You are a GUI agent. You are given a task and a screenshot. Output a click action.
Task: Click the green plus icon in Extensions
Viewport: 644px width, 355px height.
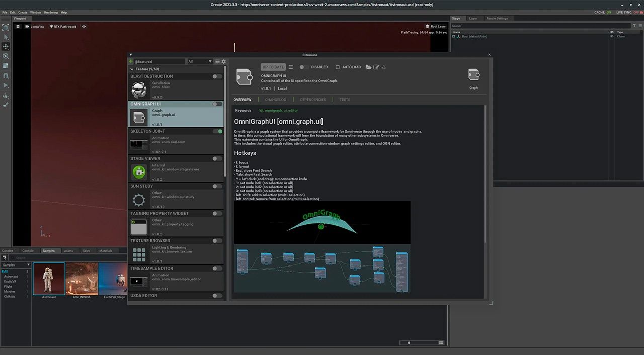(x=131, y=61)
